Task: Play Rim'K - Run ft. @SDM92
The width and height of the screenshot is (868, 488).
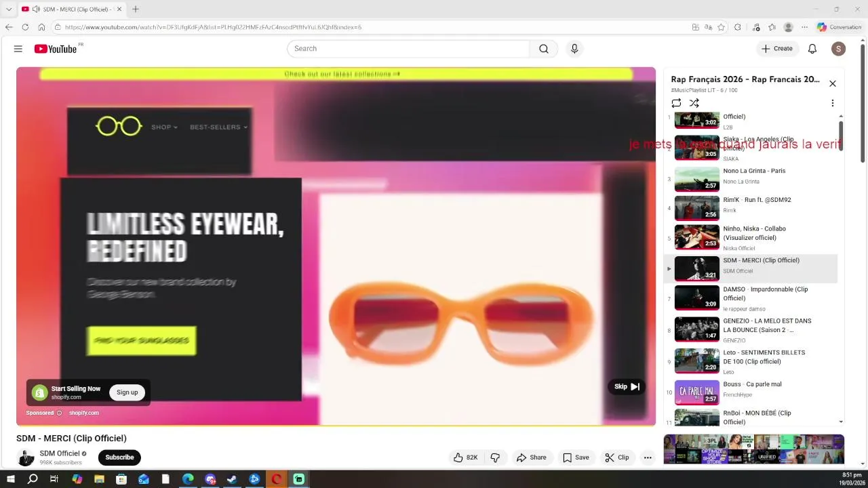Action: tap(751, 208)
